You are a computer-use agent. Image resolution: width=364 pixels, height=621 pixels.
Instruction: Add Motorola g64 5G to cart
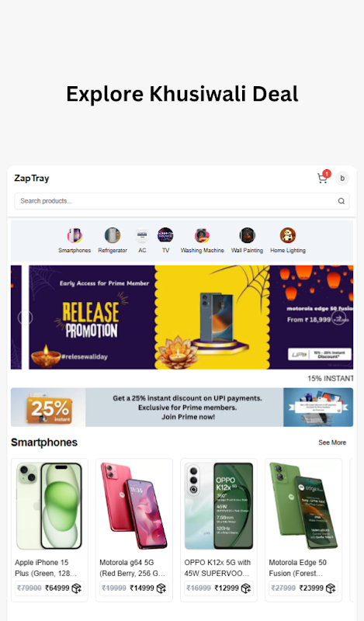point(161,588)
